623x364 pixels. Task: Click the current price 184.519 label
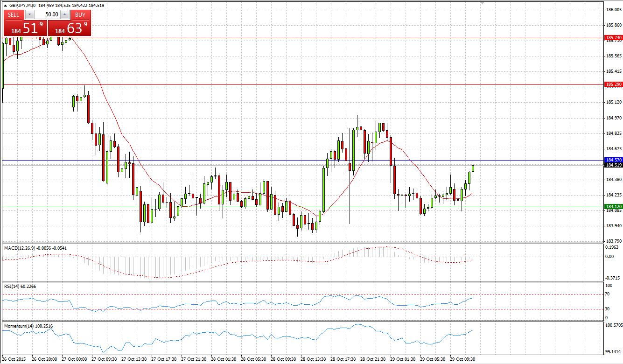coord(613,165)
